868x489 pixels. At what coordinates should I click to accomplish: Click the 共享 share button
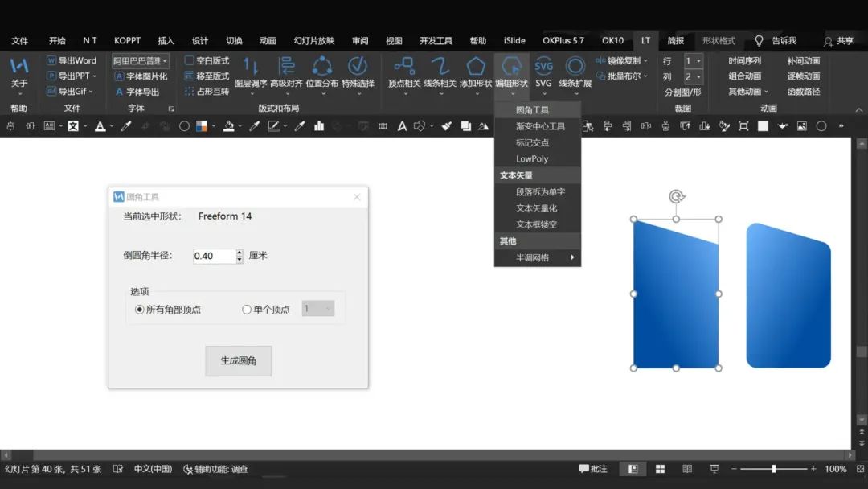[x=838, y=41]
